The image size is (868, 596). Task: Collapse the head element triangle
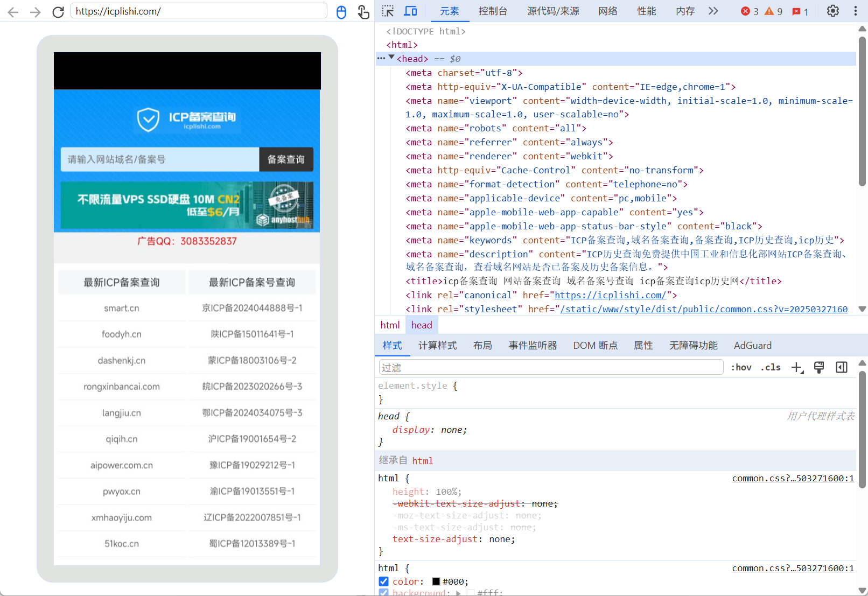click(x=391, y=58)
